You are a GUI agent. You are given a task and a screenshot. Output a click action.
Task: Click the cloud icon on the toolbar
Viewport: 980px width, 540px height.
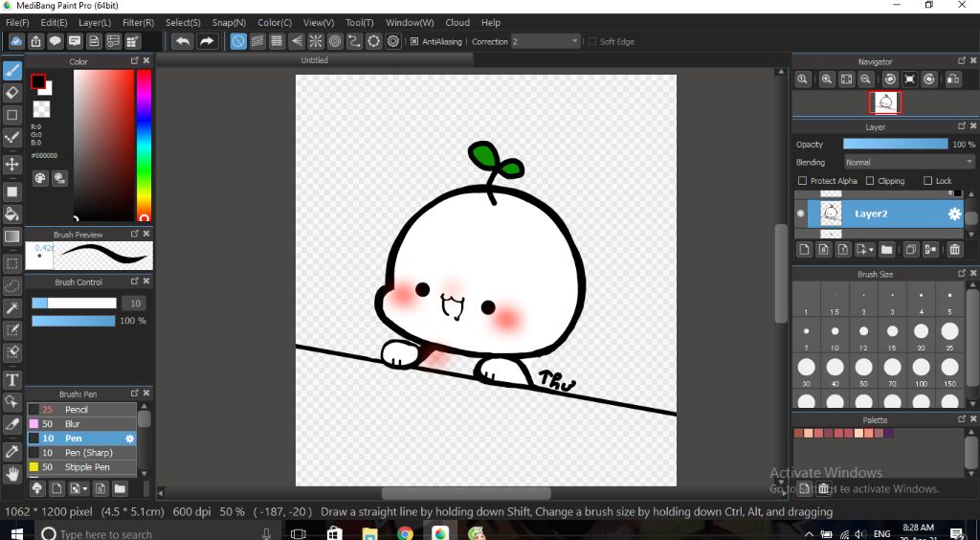[x=17, y=41]
